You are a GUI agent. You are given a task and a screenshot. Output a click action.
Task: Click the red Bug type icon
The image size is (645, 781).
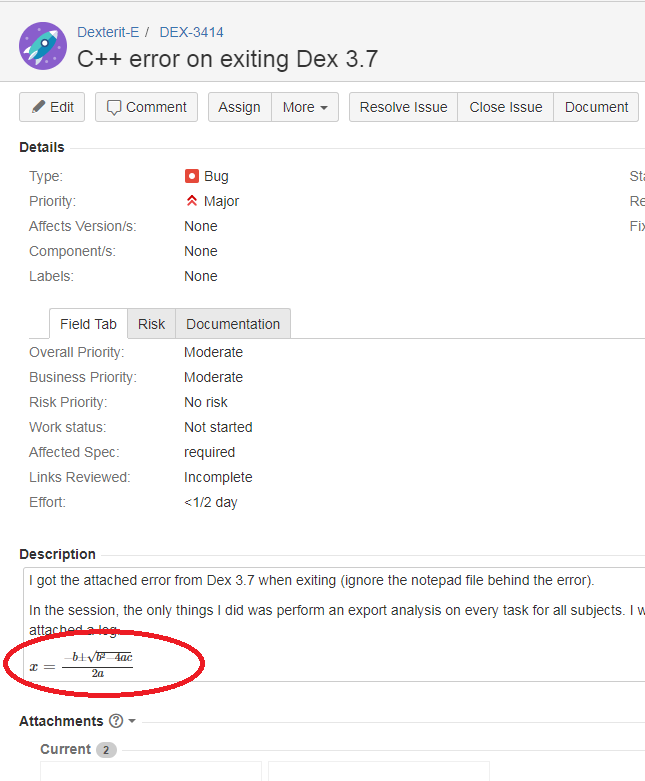tap(192, 176)
